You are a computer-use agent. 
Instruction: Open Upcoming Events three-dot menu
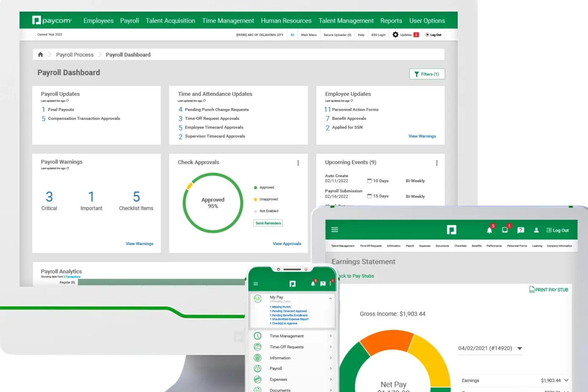point(437,163)
